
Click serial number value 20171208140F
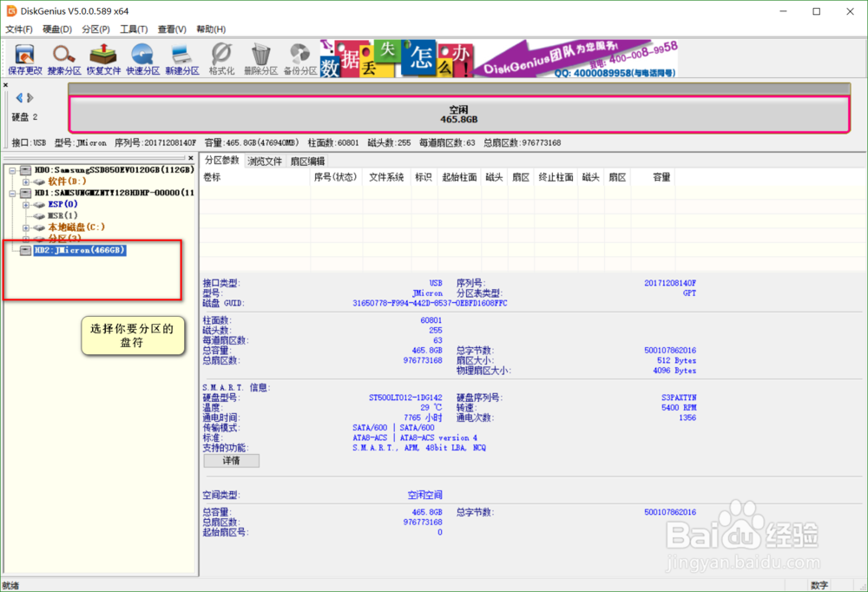(670, 283)
